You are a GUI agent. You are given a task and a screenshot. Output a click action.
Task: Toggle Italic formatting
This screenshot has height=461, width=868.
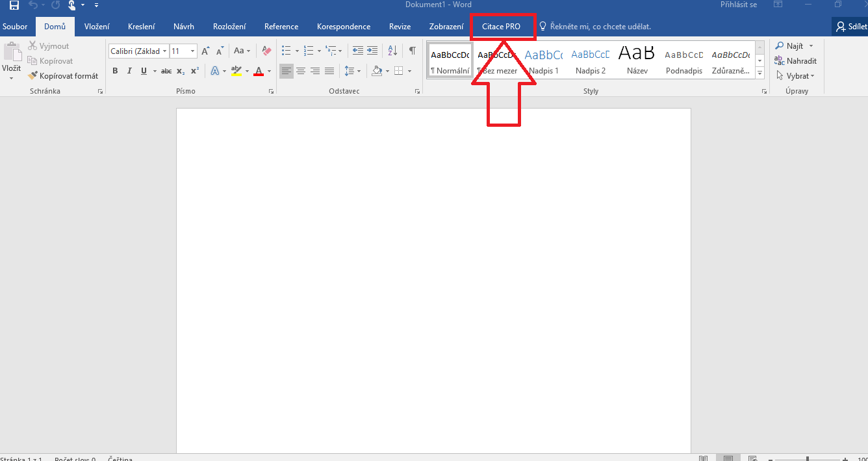tap(129, 71)
